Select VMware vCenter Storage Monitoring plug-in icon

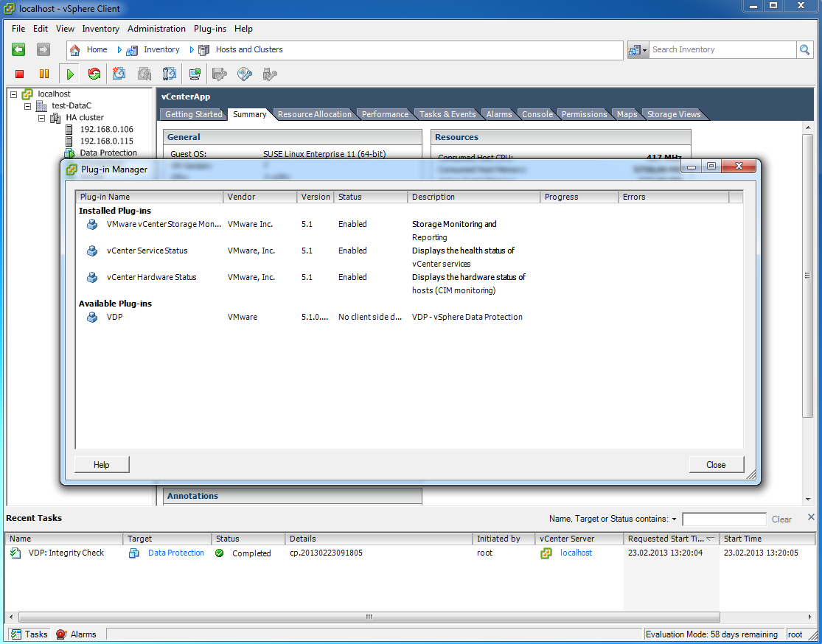click(92, 224)
